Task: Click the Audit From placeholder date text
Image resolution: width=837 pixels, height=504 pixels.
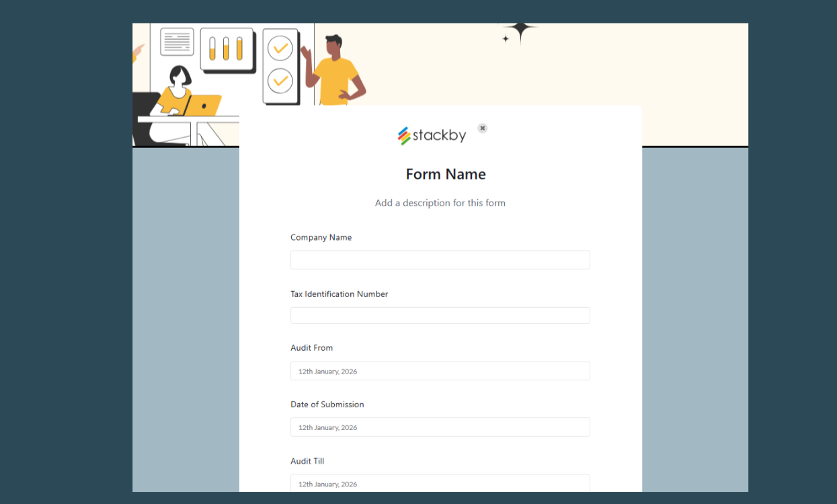Action: point(327,371)
